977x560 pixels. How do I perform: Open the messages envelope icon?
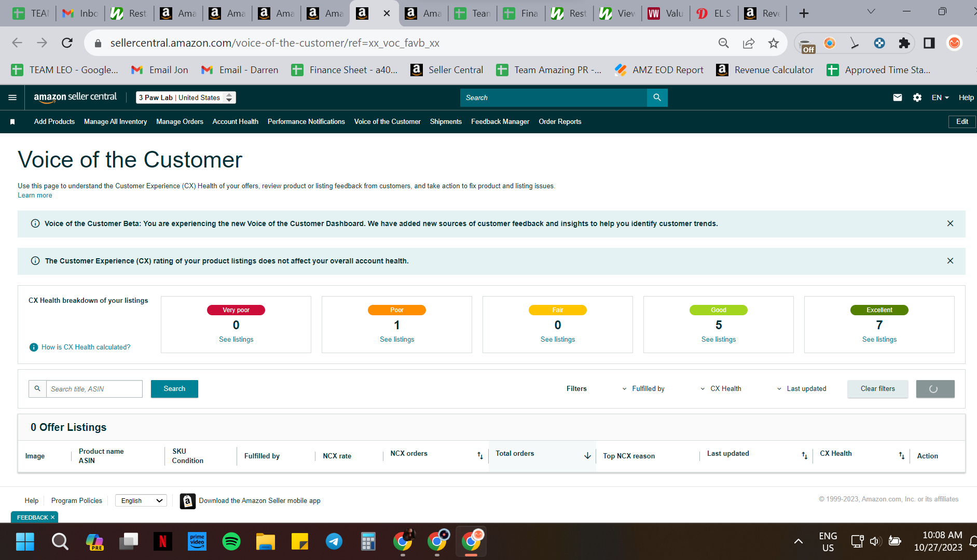tap(897, 97)
